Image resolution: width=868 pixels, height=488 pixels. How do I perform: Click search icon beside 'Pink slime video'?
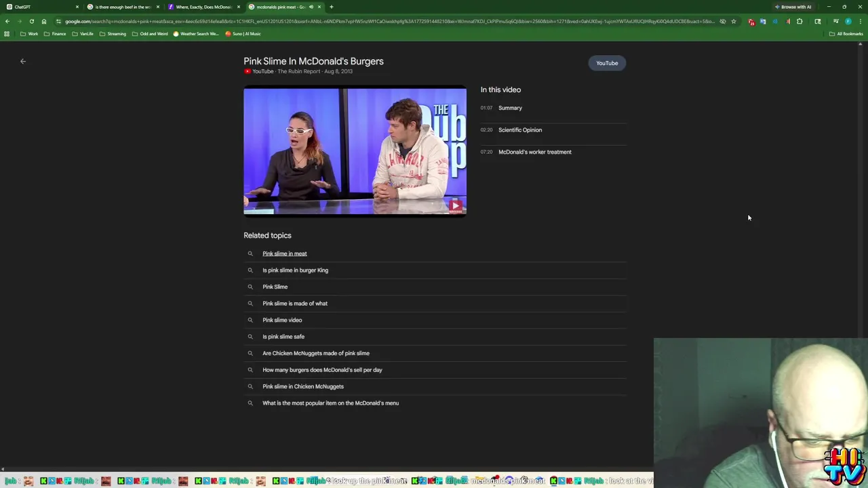tap(250, 320)
